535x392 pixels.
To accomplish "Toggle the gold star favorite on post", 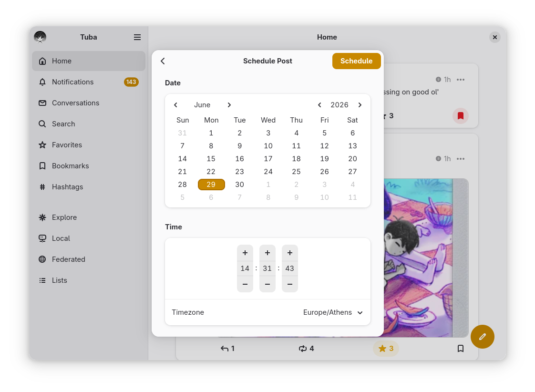I will (x=386, y=349).
